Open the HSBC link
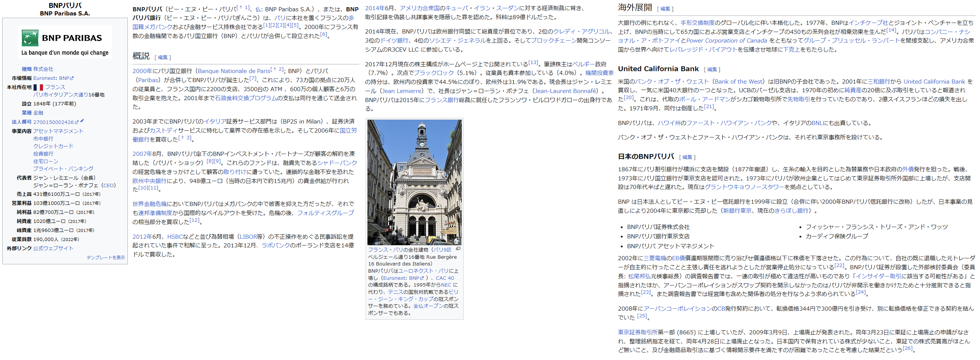Image resolution: width=980 pixels, height=360 pixels. 175,237
